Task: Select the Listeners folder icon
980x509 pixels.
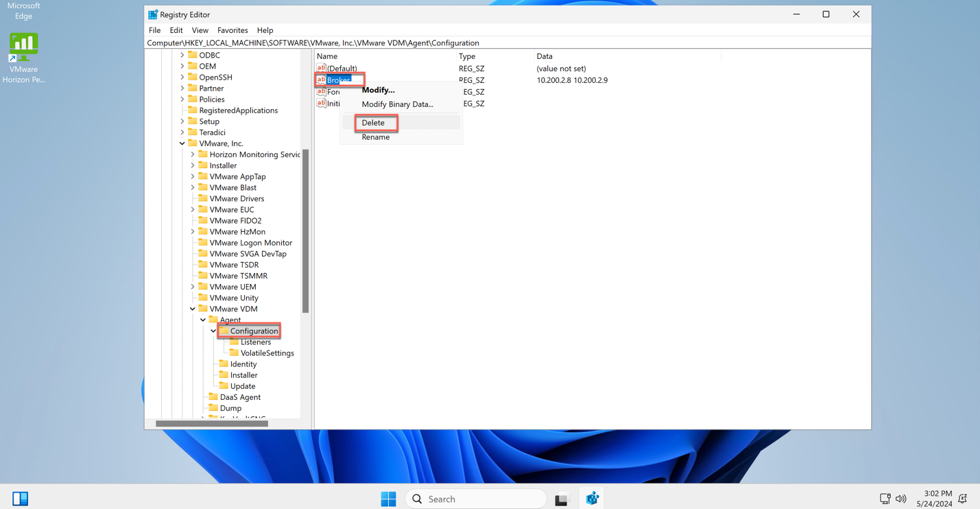Action: click(234, 342)
